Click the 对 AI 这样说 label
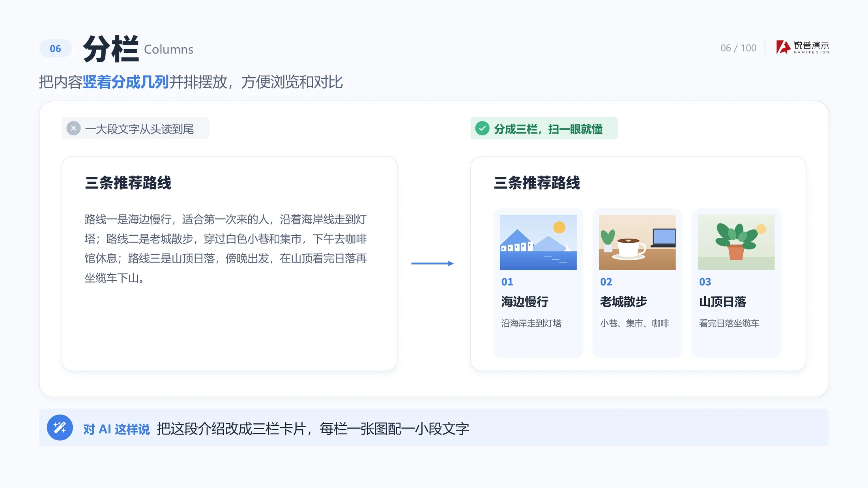The height and width of the screenshot is (488, 868). point(116,429)
